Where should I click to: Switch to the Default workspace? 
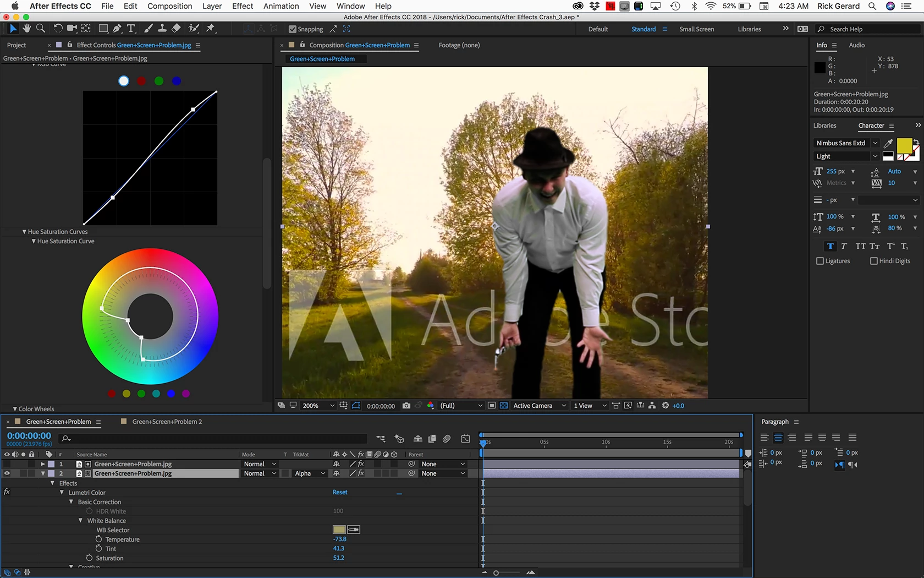pos(598,29)
